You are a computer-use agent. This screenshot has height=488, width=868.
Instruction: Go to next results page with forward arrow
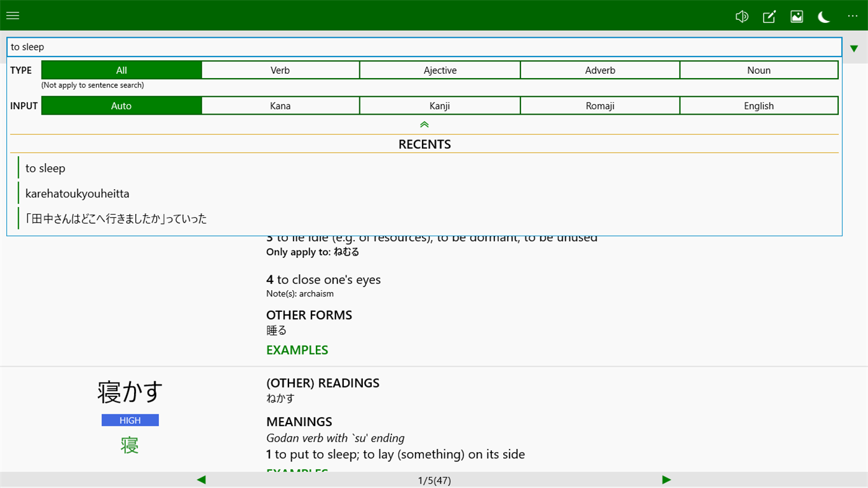(666, 479)
